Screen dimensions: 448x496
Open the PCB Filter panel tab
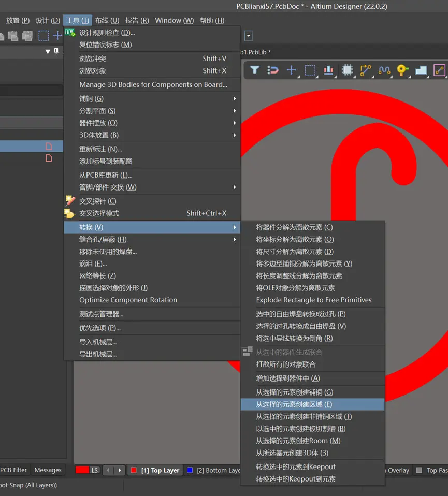[x=14, y=470]
